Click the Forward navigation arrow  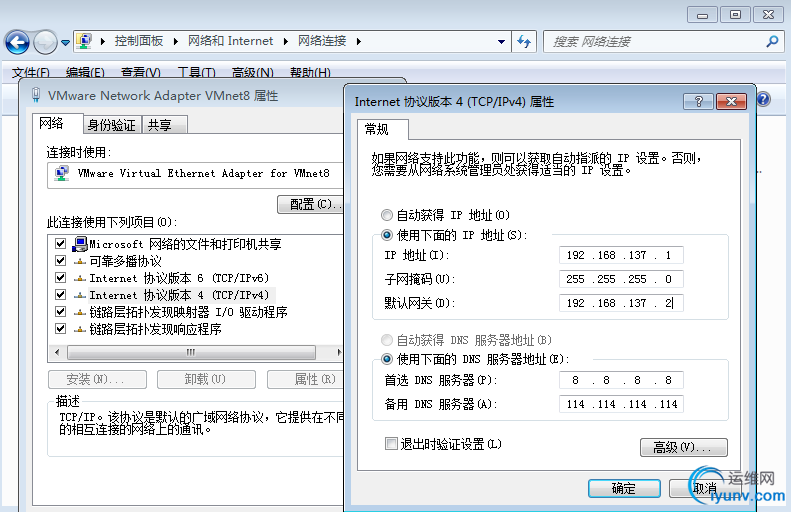coord(45,42)
